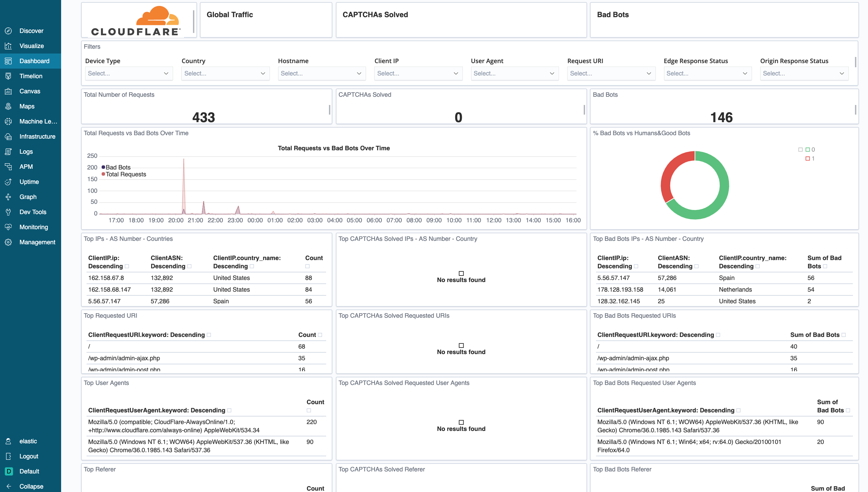
Task: Click the Dashboard icon in sidebar
Action: [x=8, y=60]
